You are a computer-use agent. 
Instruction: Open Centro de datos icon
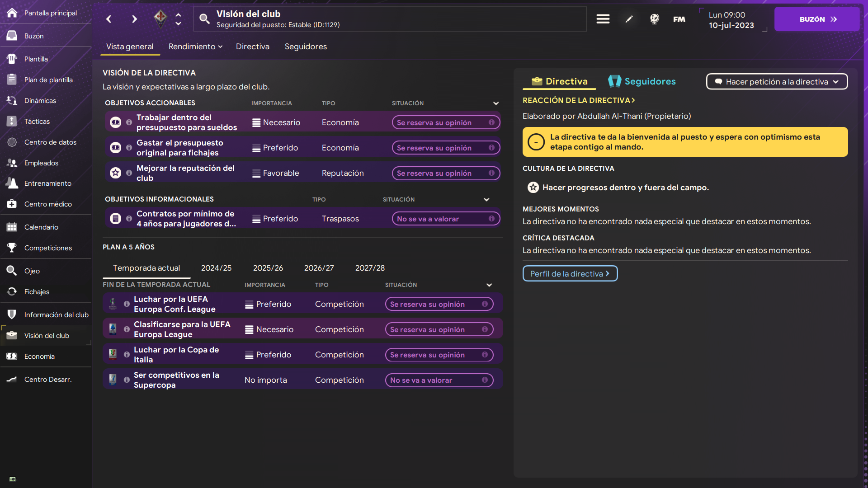[x=12, y=142]
